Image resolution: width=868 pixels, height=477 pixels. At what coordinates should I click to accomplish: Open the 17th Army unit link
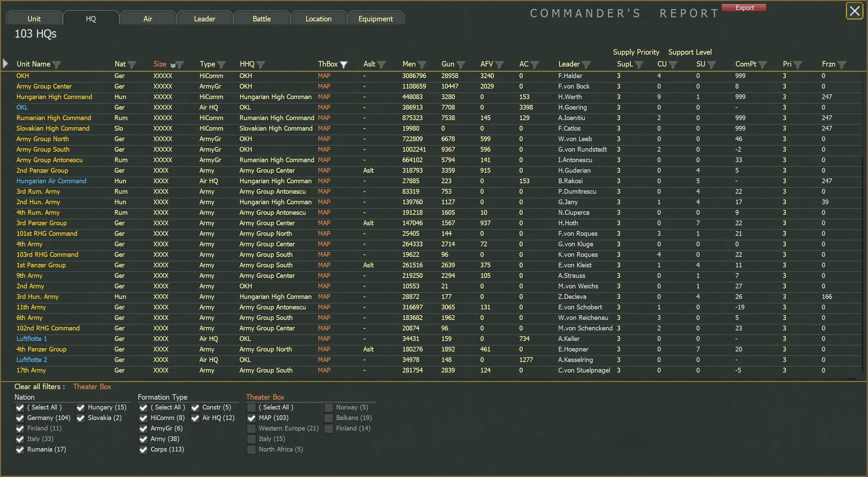coord(31,370)
